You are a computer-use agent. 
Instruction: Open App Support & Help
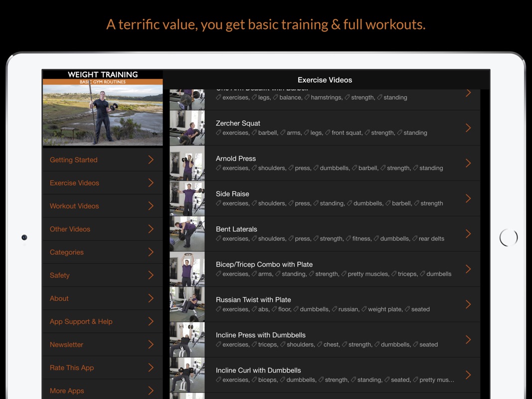[x=103, y=321]
